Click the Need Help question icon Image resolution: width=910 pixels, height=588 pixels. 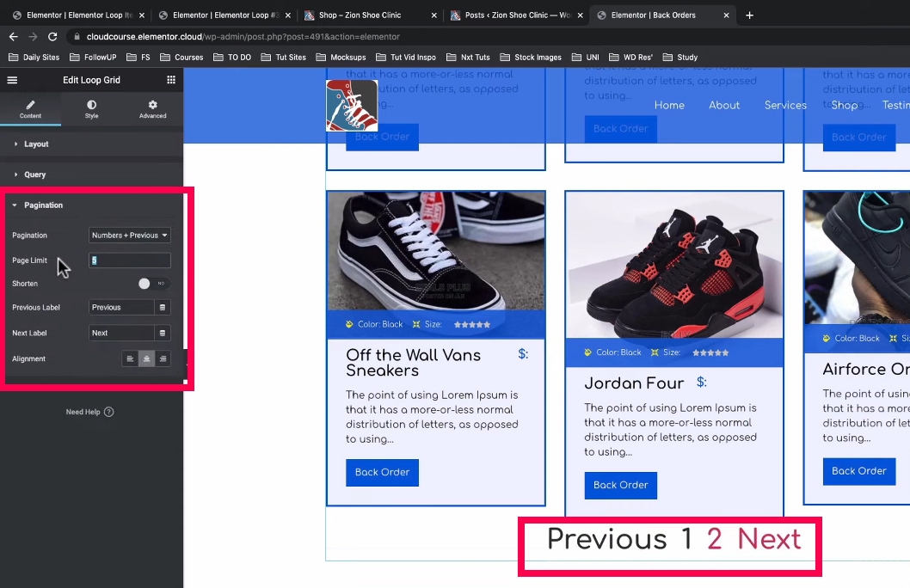[x=109, y=413]
